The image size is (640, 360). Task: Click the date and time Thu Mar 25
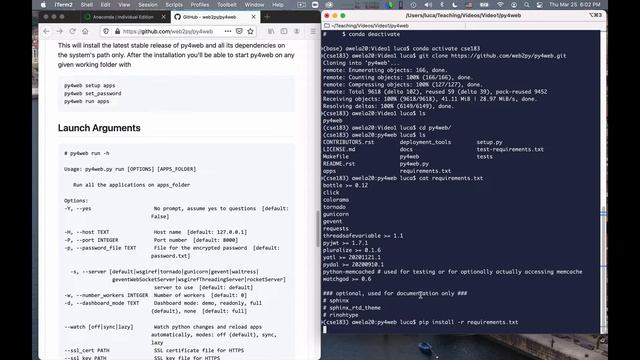(x=574, y=5)
